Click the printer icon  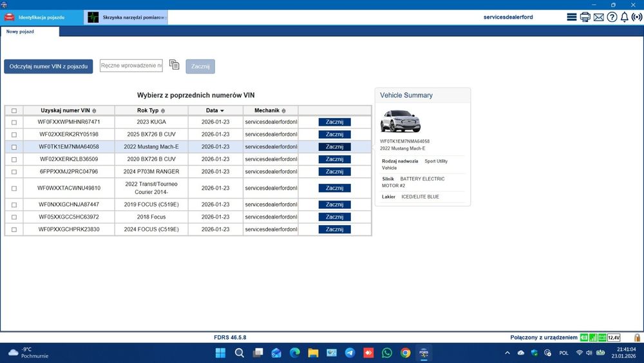[x=585, y=17]
